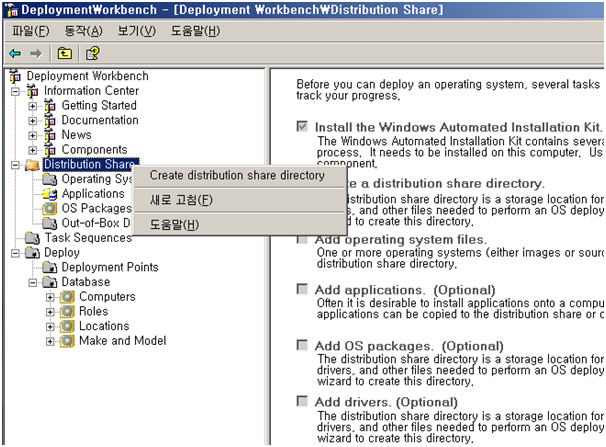The width and height of the screenshot is (606, 447).
Task: Click the Help toolbar icon
Action: click(92, 53)
